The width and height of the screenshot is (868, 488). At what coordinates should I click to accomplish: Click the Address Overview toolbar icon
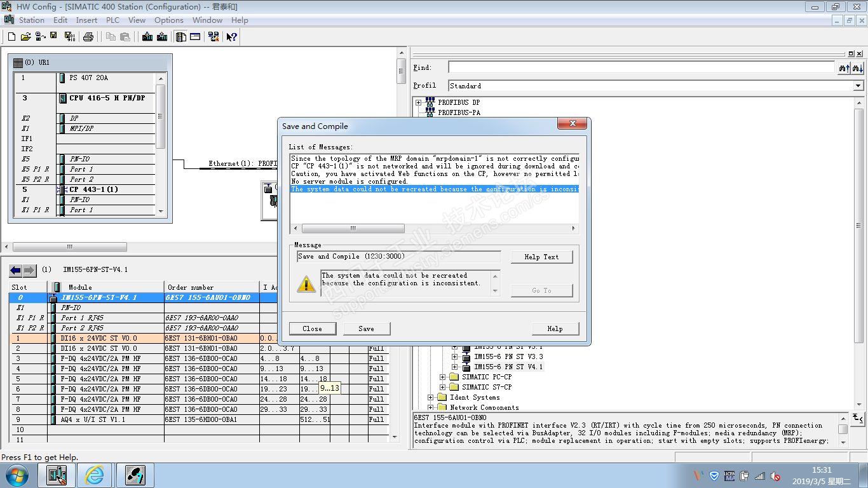click(x=195, y=37)
